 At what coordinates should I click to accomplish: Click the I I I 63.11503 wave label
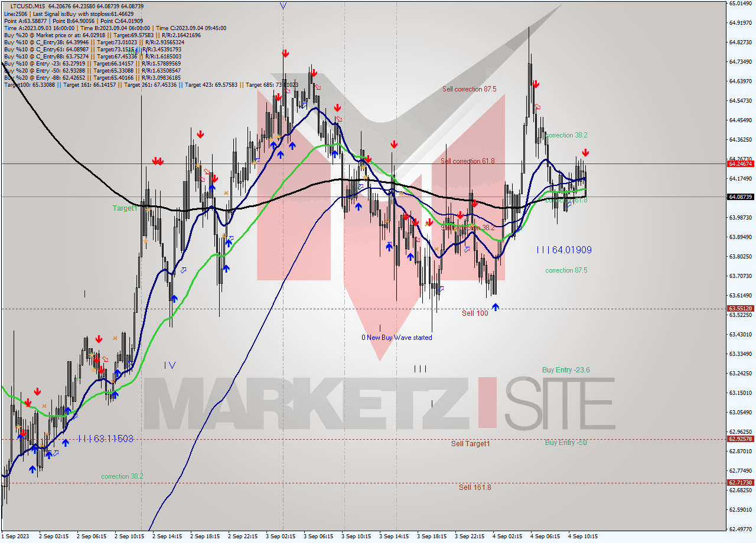coord(106,439)
